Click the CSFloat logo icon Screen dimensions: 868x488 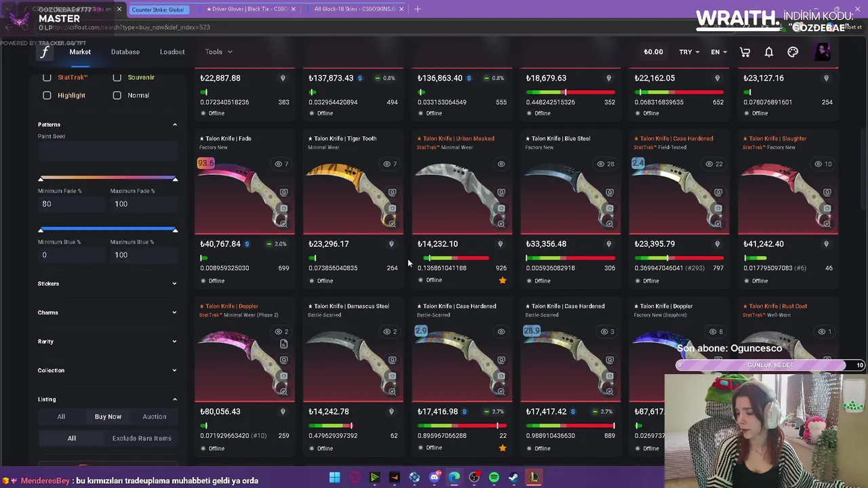pyautogui.click(x=45, y=52)
